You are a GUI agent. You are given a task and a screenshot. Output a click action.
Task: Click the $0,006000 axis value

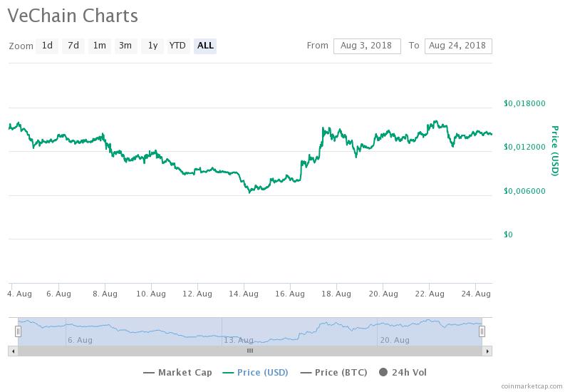524,191
